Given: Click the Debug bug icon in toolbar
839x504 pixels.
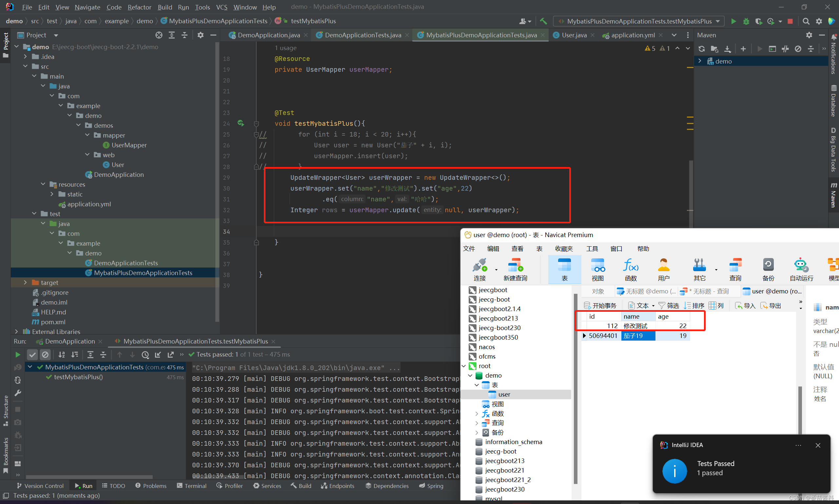Looking at the screenshot, I should (x=746, y=21).
